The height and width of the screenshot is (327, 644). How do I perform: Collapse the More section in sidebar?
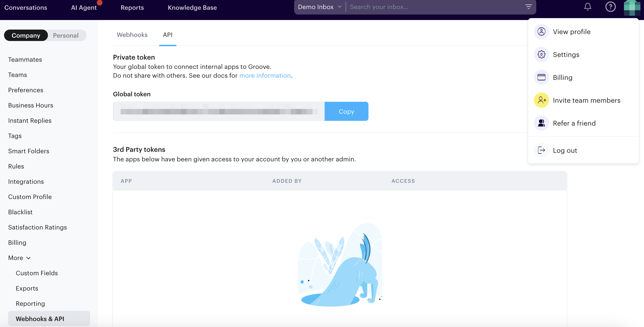pos(20,258)
